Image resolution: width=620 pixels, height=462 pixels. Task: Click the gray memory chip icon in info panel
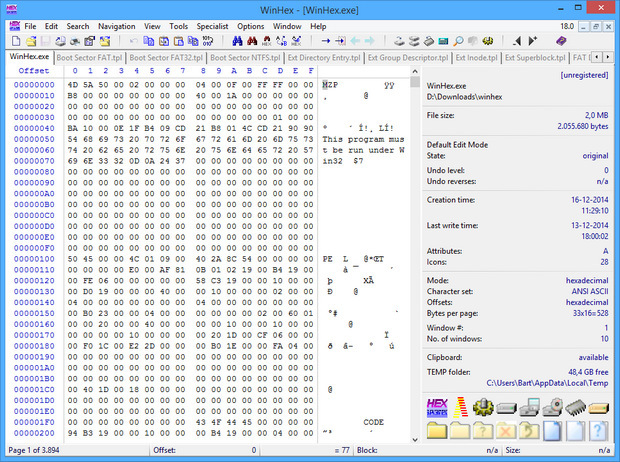[575, 408]
